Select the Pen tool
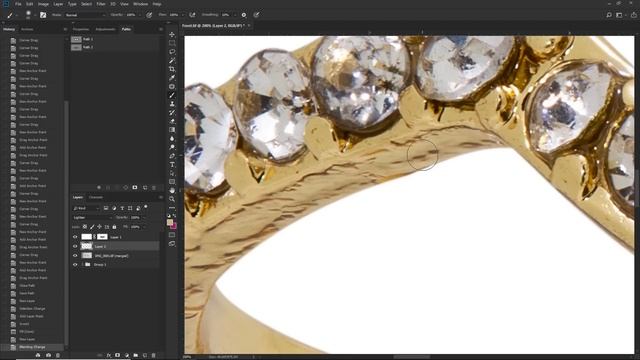Screen dimensions: 640x360 tap(172, 156)
